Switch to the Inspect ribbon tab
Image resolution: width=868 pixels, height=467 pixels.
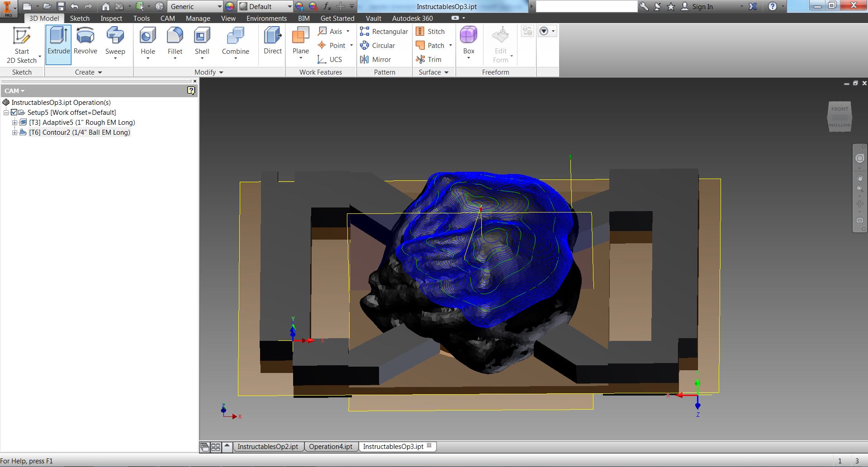(111, 18)
